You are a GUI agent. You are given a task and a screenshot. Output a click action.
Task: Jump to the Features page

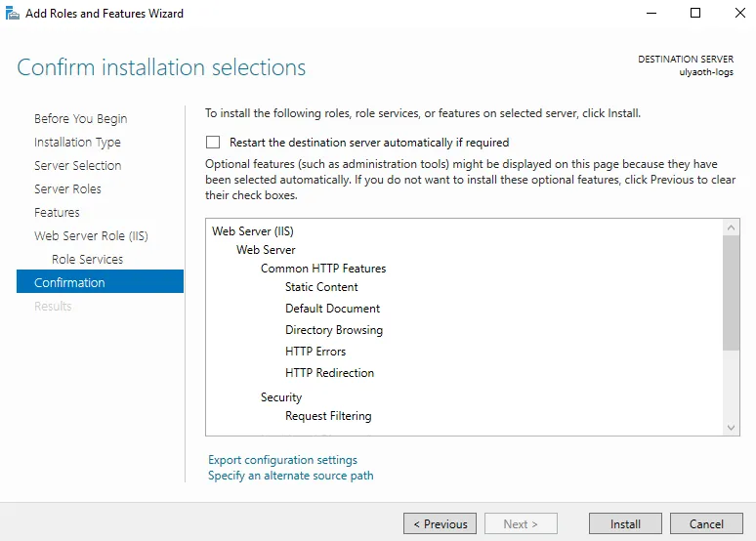pos(57,213)
